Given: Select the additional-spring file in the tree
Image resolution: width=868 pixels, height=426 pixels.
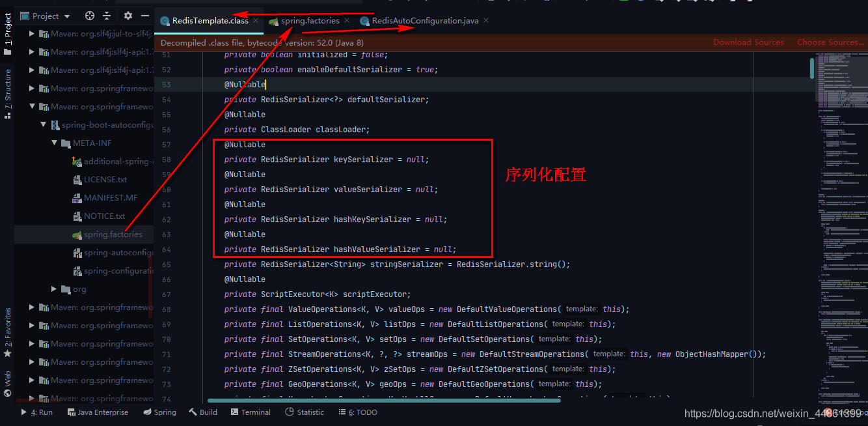Looking at the screenshot, I should point(84,162).
